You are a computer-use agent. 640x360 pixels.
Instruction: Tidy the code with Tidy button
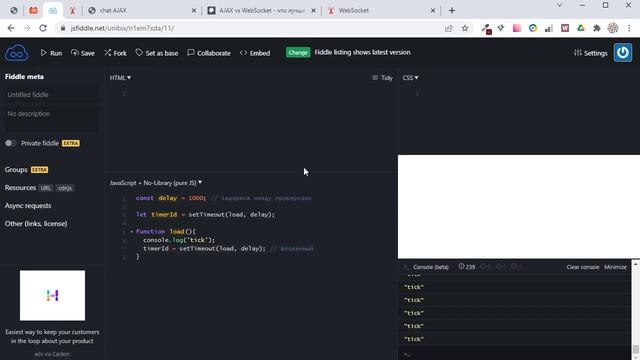point(382,78)
